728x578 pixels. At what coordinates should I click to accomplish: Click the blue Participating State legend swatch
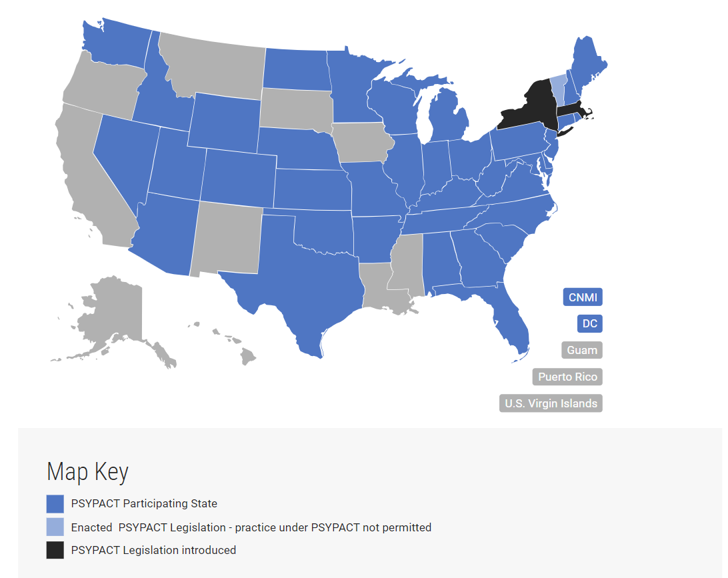(55, 504)
